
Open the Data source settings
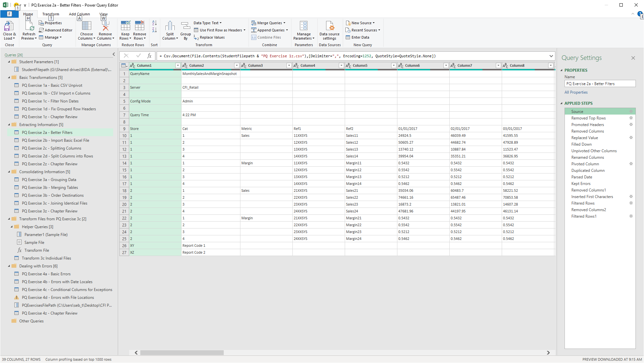click(x=329, y=27)
